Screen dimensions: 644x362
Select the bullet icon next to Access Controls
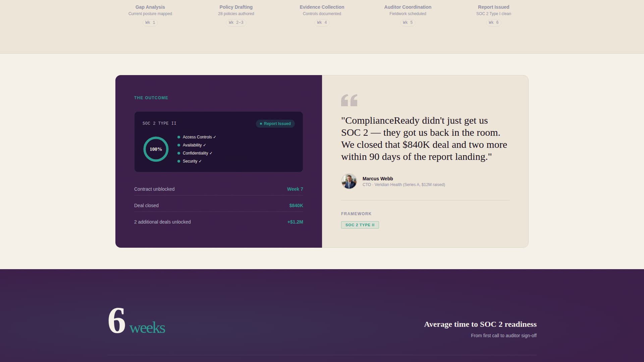[178, 137]
